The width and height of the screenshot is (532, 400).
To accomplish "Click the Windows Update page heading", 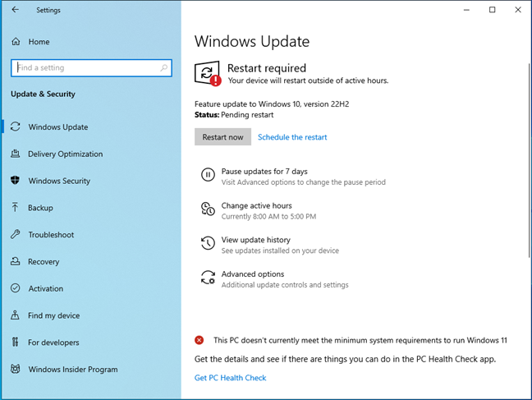I will click(x=252, y=41).
